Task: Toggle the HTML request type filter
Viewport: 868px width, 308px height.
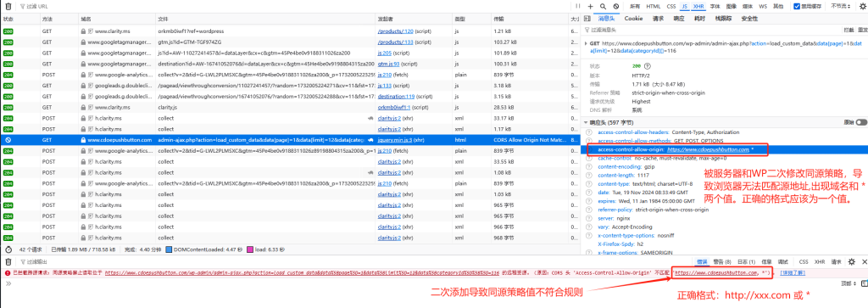Action: click(x=654, y=6)
